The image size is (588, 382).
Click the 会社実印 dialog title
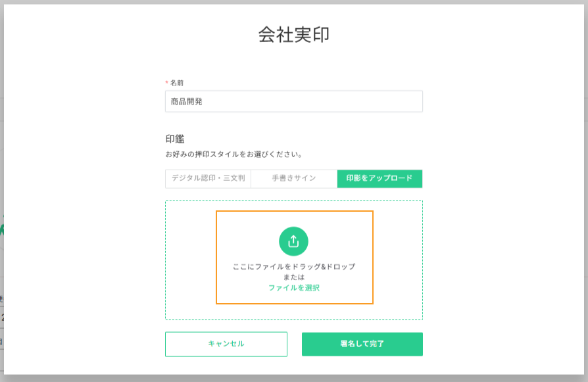(x=293, y=34)
